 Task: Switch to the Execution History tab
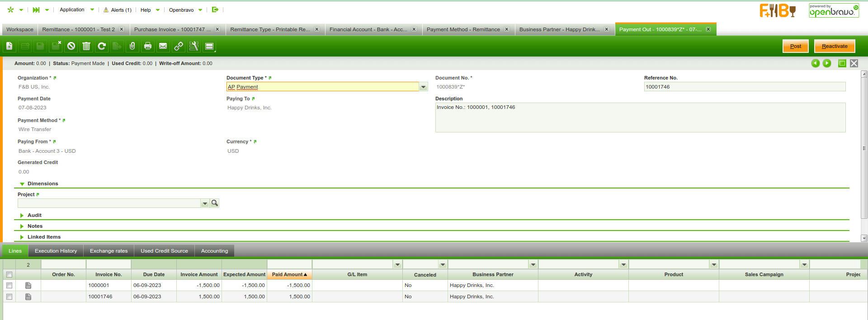pyautogui.click(x=56, y=251)
